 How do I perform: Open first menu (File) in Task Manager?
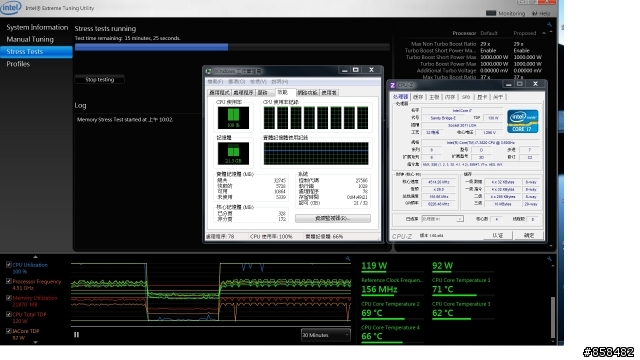click(215, 82)
